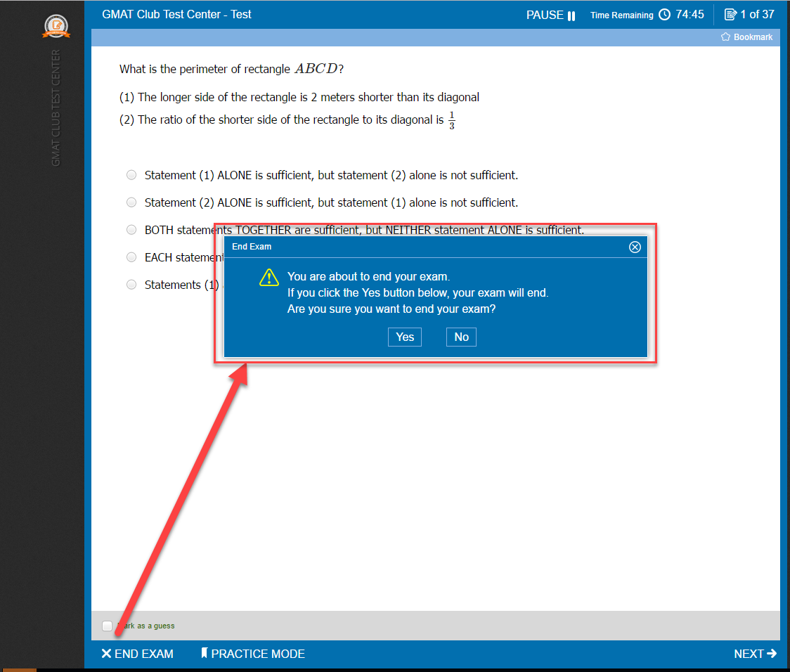Click the clock icon beside Time Remaining

click(664, 15)
